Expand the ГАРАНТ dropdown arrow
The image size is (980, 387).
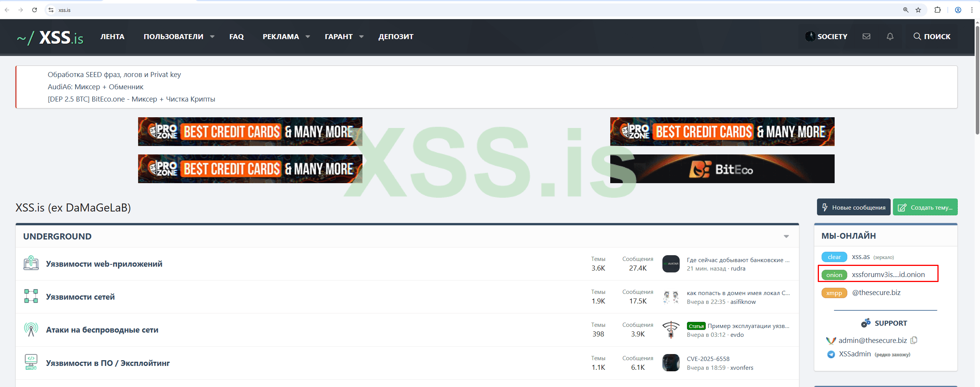point(361,37)
